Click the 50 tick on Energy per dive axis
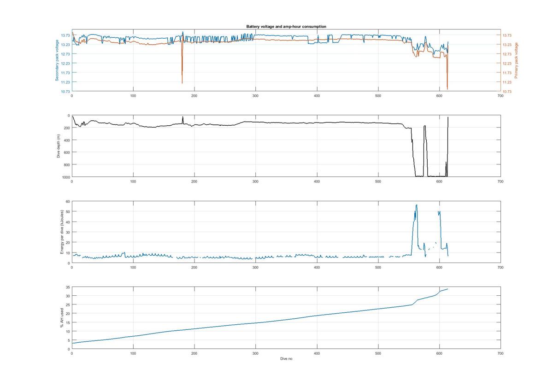Viewport: 553px width, 392px height. click(68, 211)
